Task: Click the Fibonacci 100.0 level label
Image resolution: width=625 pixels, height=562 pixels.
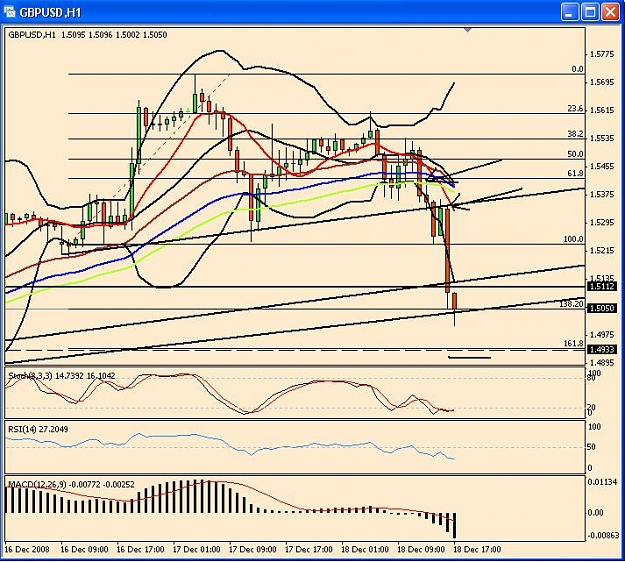Action: pyautogui.click(x=573, y=239)
